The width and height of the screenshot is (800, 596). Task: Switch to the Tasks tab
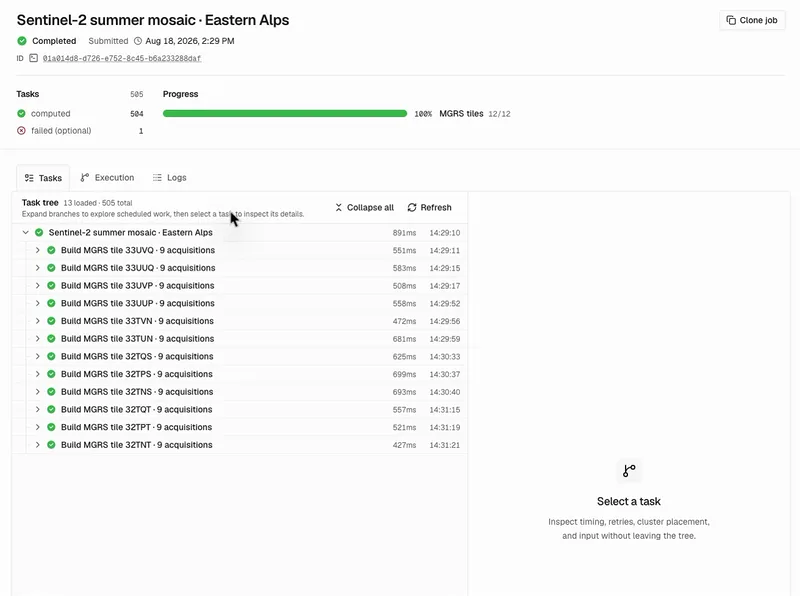pos(43,178)
